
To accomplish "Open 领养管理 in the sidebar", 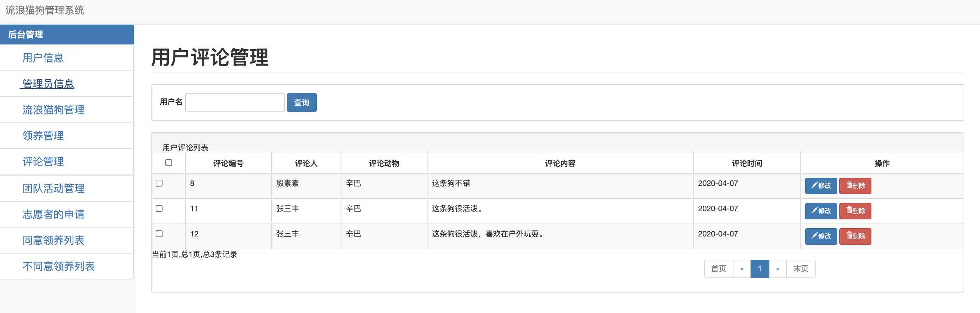I will pos(43,136).
